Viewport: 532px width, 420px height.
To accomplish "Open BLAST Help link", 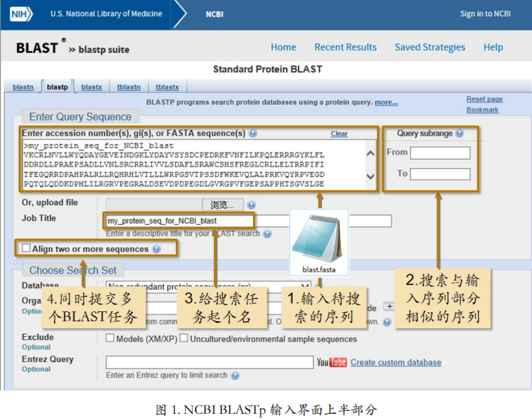I will point(493,47).
